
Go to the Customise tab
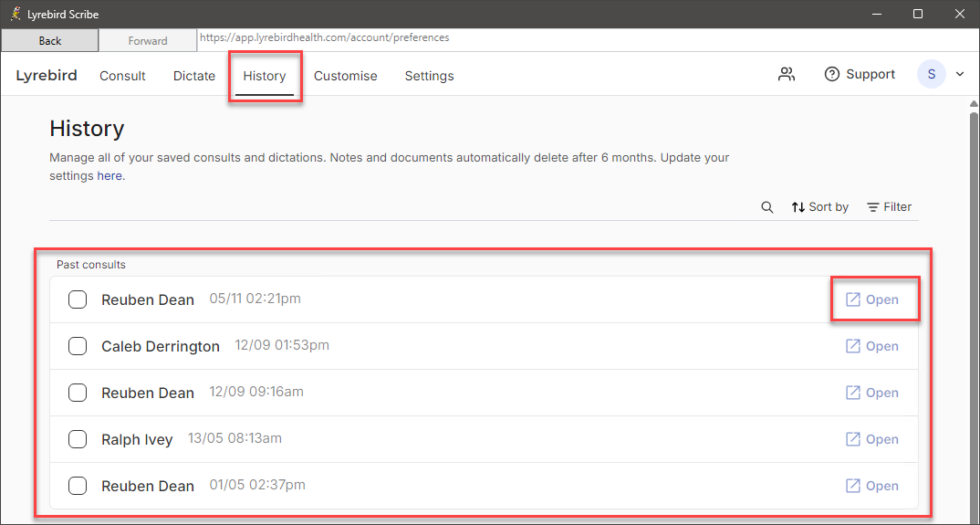tap(346, 76)
